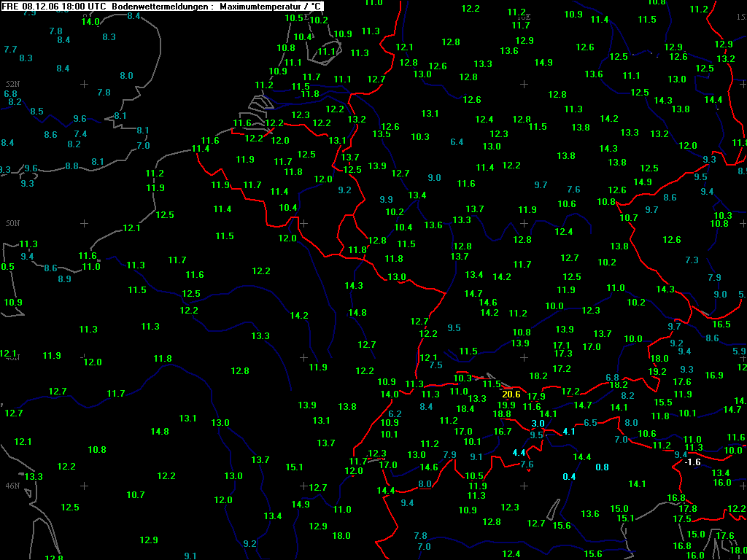The image size is (747, 560).
Task: Click the 46N latitude label
Action: coord(12,486)
